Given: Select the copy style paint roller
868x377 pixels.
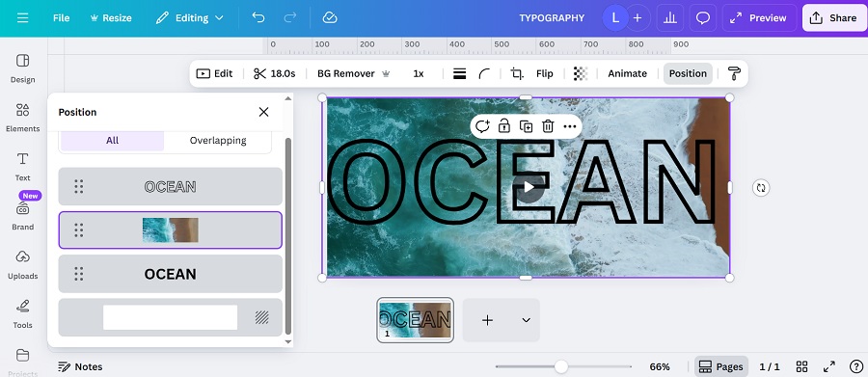Looking at the screenshot, I should [x=734, y=73].
